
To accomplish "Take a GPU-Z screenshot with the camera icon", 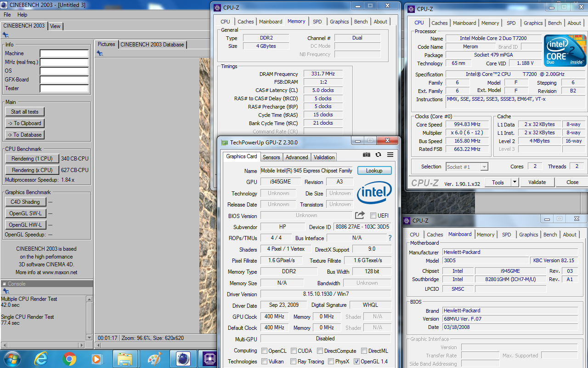I will coord(367,155).
